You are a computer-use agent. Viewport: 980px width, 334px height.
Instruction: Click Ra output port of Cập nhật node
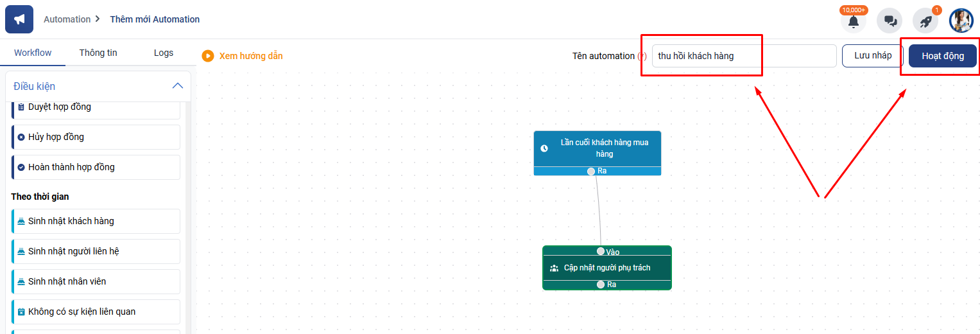coord(601,285)
